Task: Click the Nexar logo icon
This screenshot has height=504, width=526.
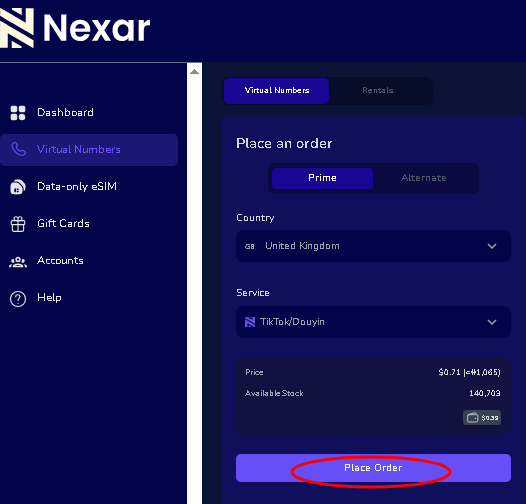Action: [x=17, y=28]
